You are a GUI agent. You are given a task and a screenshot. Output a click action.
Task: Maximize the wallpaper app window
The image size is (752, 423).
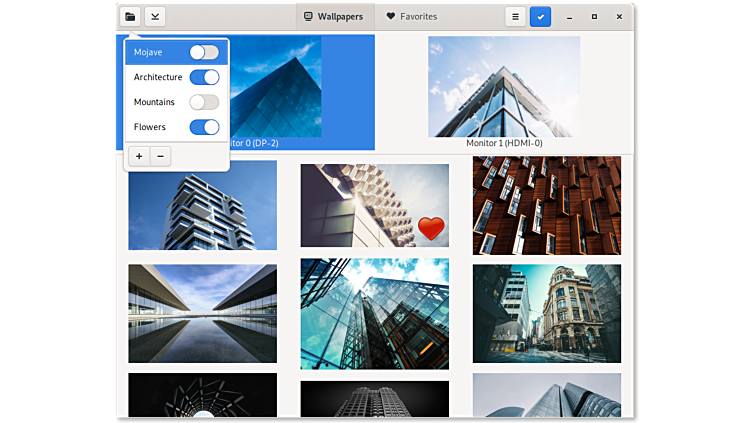click(594, 17)
